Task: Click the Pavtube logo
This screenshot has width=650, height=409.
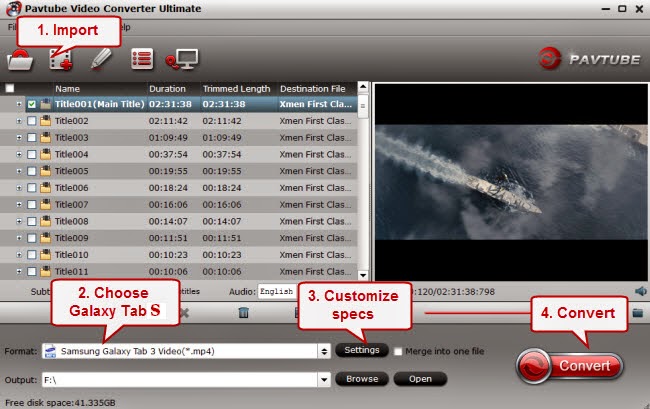Action: 590,59
